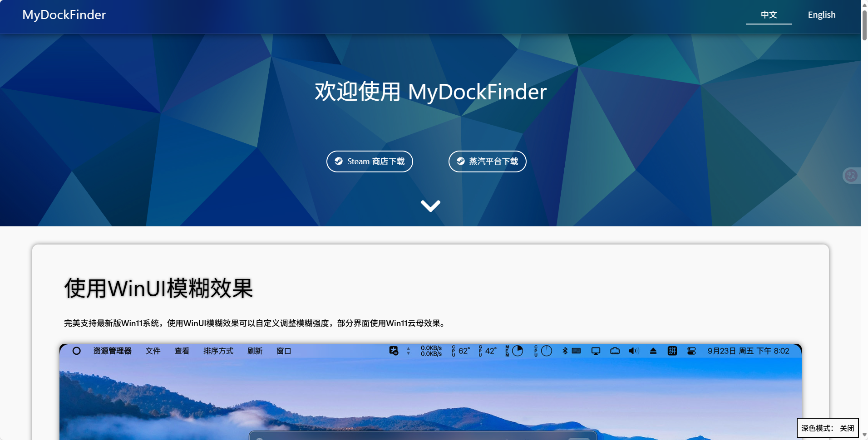Open 资源管理器 menu in screenshot
Image resolution: width=868 pixels, height=440 pixels.
[112, 351]
